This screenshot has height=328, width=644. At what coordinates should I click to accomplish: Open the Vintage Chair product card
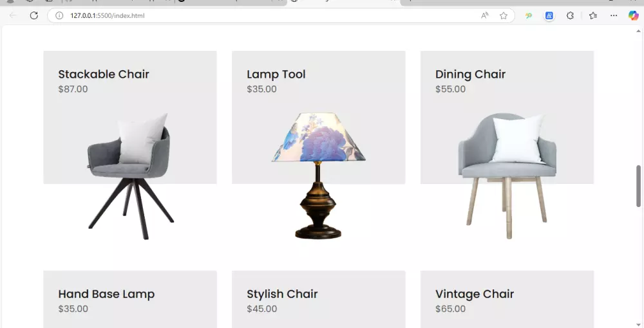507,299
